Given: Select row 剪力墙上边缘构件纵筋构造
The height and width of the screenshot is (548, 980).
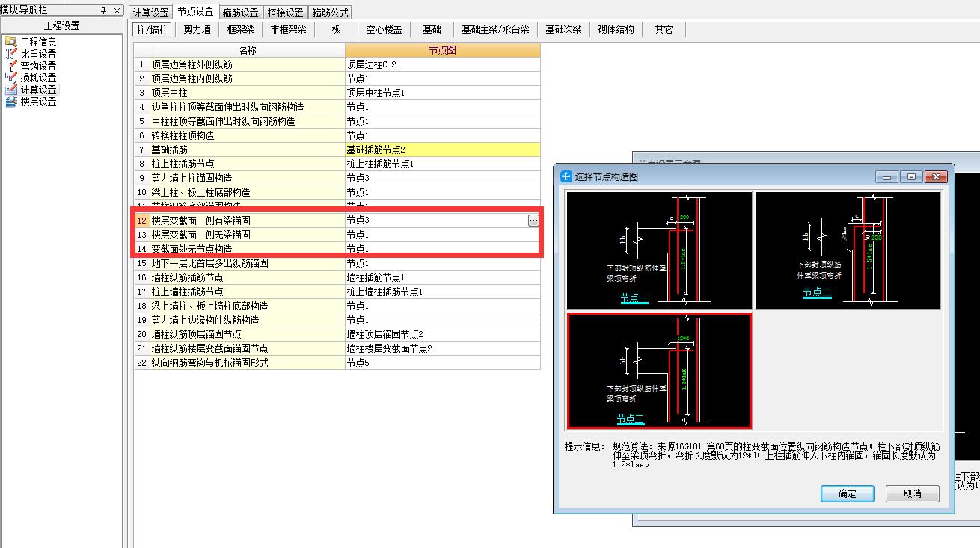Looking at the screenshot, I should pos(247,320).
